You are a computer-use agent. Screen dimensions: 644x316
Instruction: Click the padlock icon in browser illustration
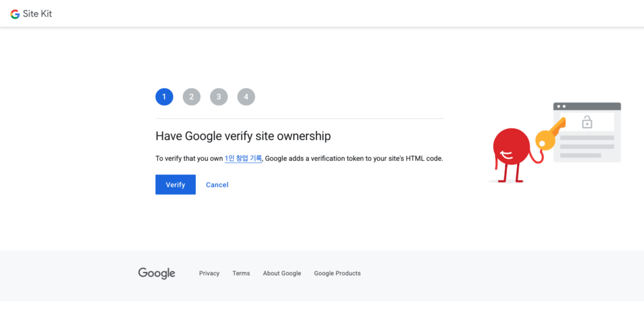[x=587, y=122]
